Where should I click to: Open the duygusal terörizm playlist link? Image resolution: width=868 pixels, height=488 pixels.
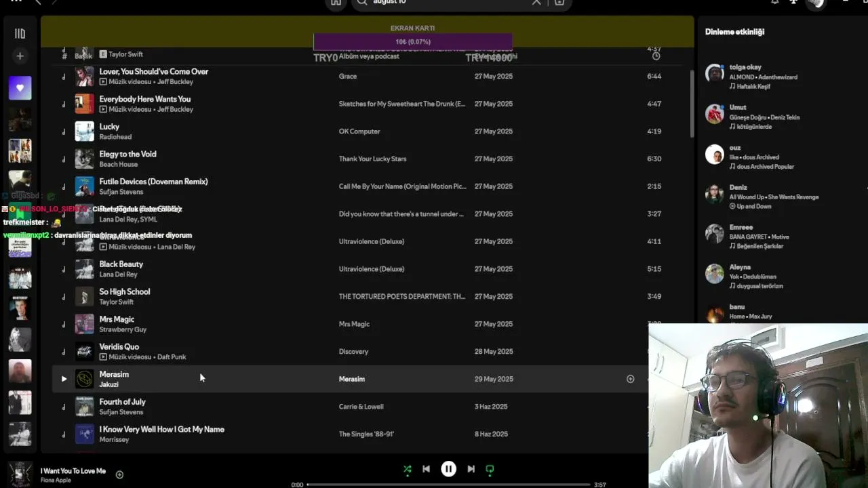tap(760, 287)
